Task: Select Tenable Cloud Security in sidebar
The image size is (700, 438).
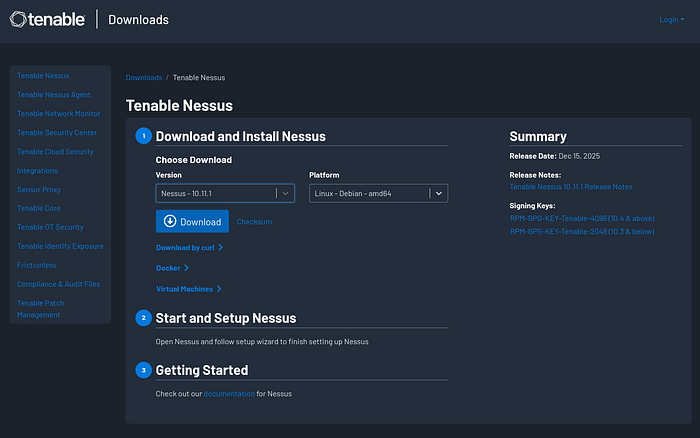Action: [55, 152]
